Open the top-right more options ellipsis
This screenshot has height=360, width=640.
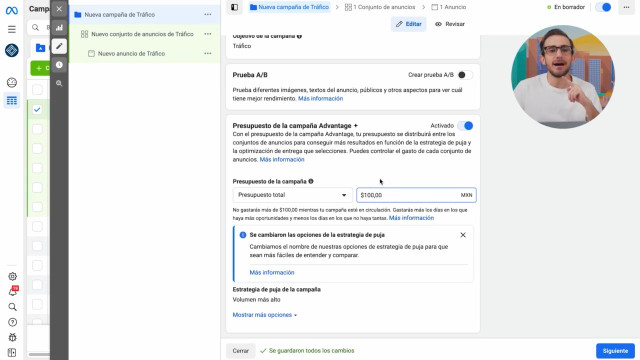point(626,7)
